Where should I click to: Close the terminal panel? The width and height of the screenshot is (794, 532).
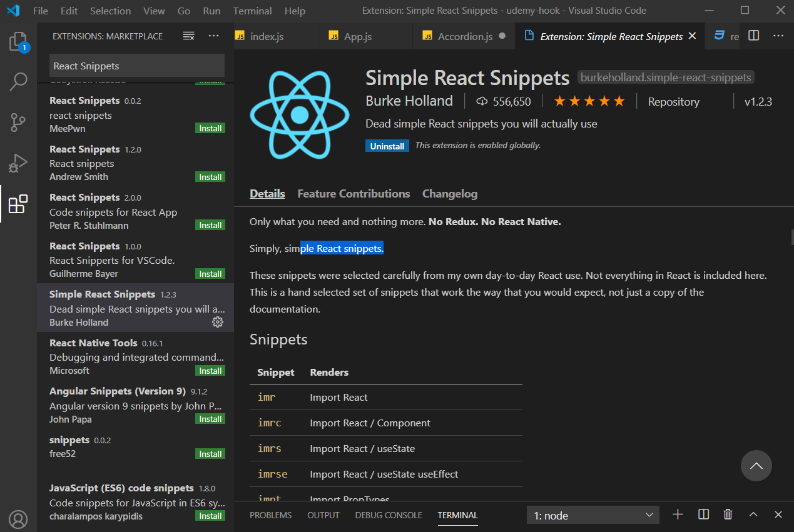click(778, 514)
